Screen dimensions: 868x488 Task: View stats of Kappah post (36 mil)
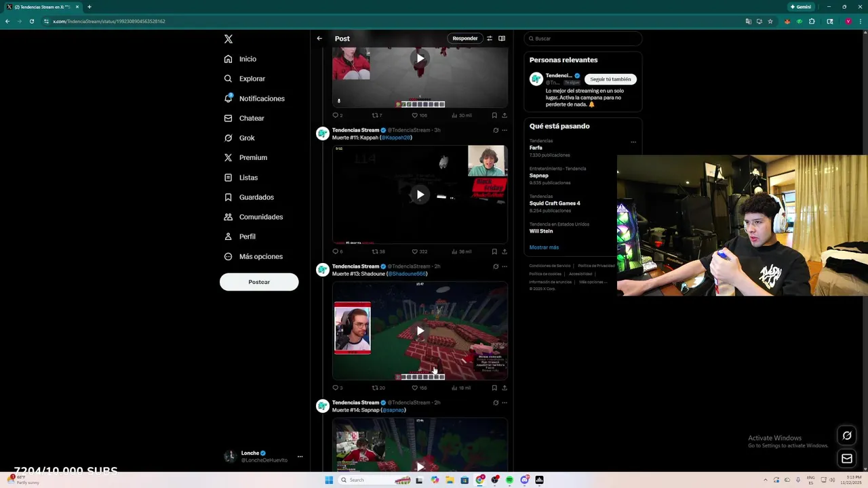[461, 251]
